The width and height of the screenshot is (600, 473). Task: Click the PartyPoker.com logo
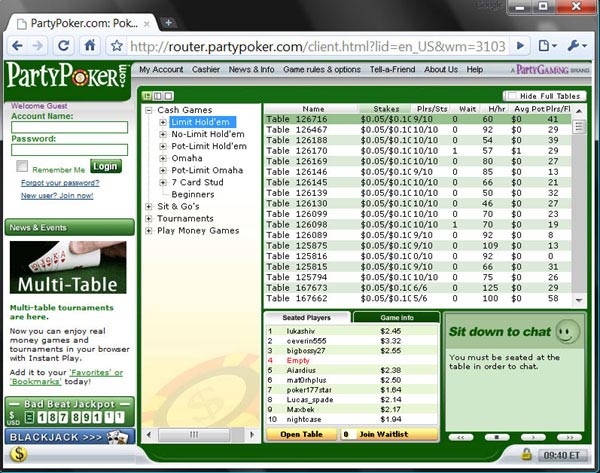(x=67, y=77)
